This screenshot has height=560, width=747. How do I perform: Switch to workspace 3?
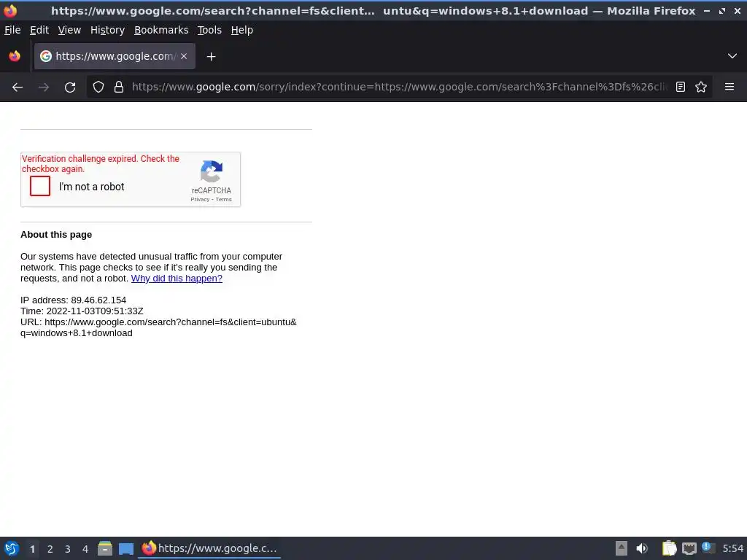68,549
